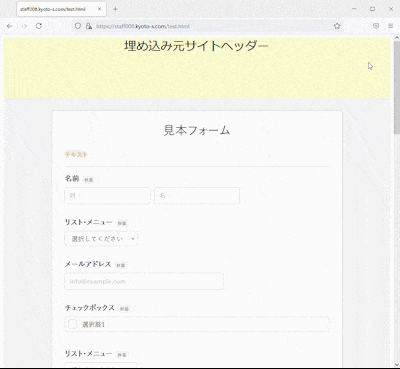This screenshot has height=369, width=400.
Task: Reload the page with the refresh icon
Action: point(39,26)
